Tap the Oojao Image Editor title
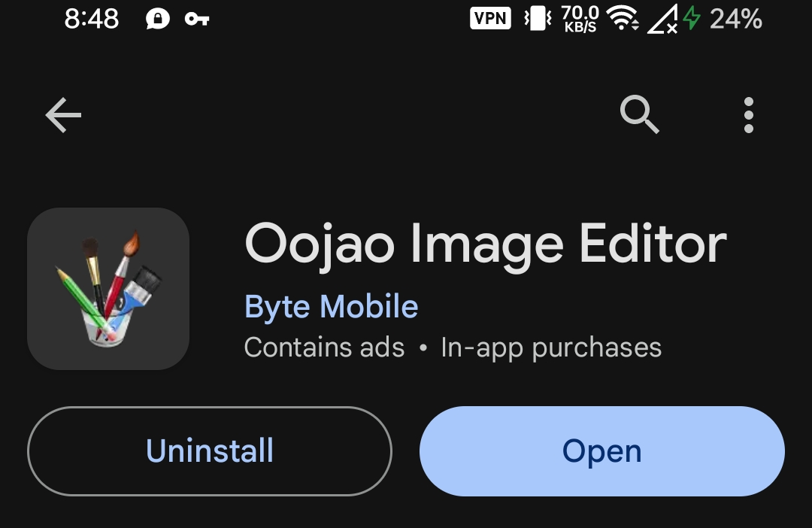The image size is (812, 528). pyautogui.click(x=486, y=245)
